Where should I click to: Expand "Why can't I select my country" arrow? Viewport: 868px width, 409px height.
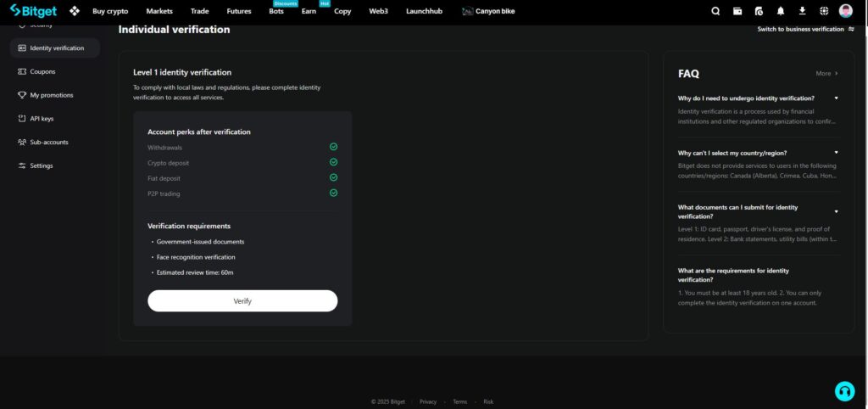(836, 153)
